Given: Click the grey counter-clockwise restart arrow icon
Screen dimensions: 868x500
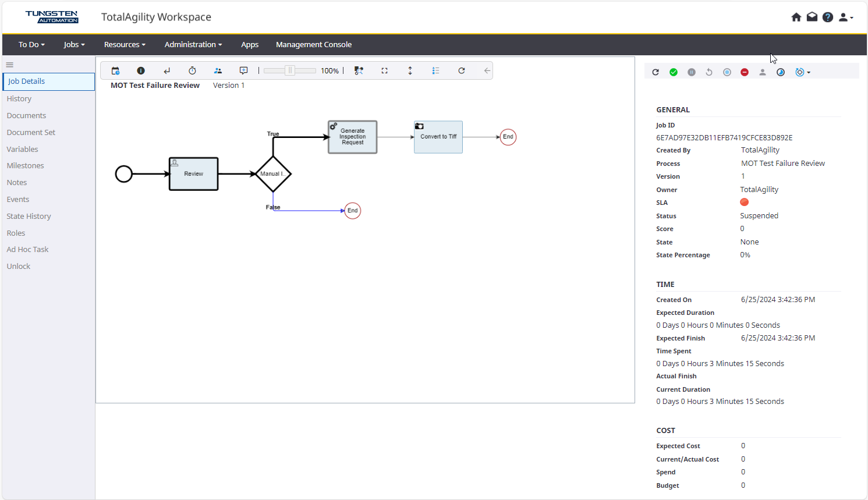Looking at the screenshot, I should pyautogui.click(x=709, y=72).
